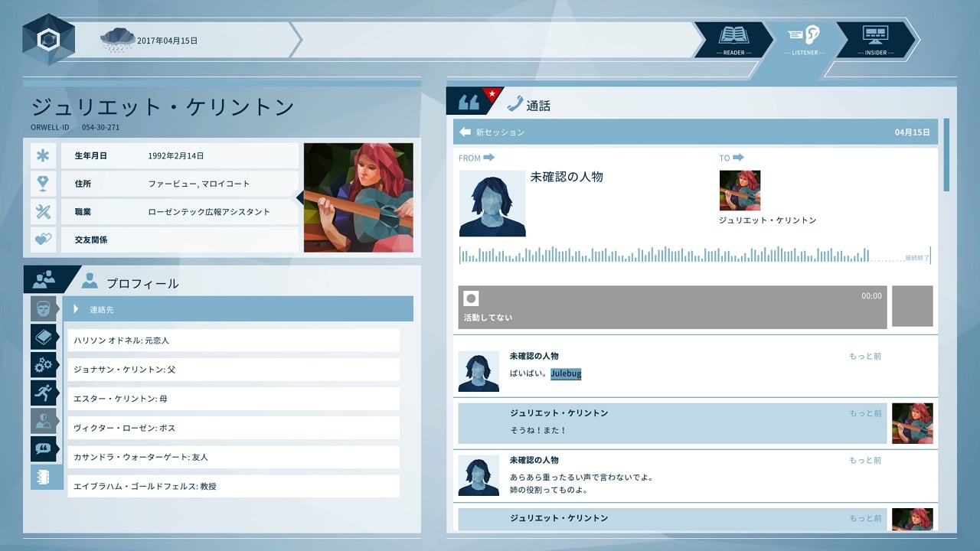
Task: Click the rain cloud weather icon
Action: coord(117,40)
